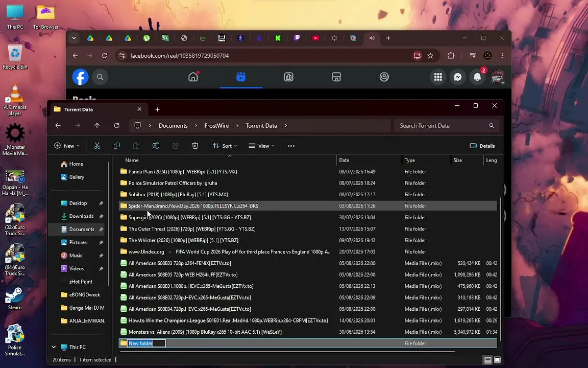This screenshot has width=588, height=368.
Task: Go up one folder level in Explorer
Action: [x=97, y=125]
